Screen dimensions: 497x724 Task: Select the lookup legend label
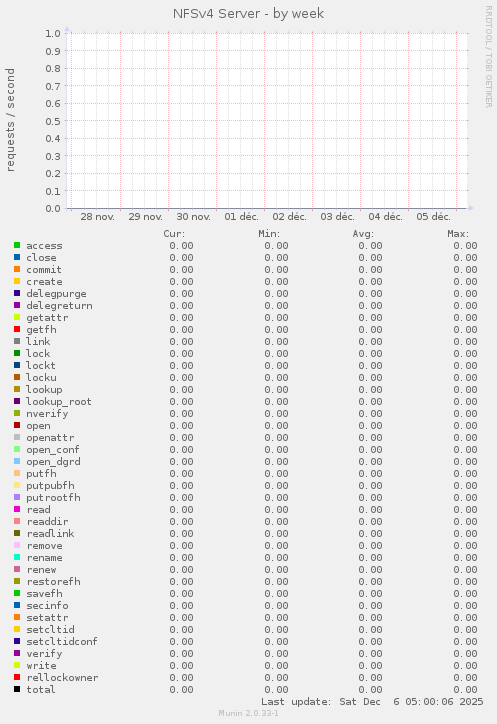coord(44,390)
